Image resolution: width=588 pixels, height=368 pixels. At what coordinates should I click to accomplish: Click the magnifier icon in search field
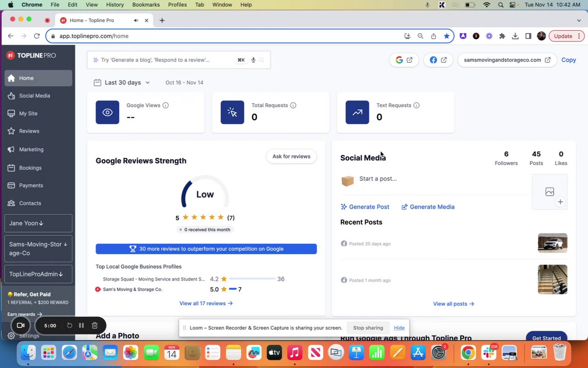(x=262, y=60)
